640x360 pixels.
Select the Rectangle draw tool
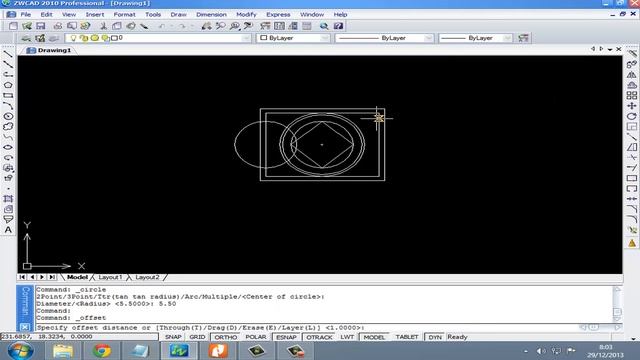tap(8, 96)
